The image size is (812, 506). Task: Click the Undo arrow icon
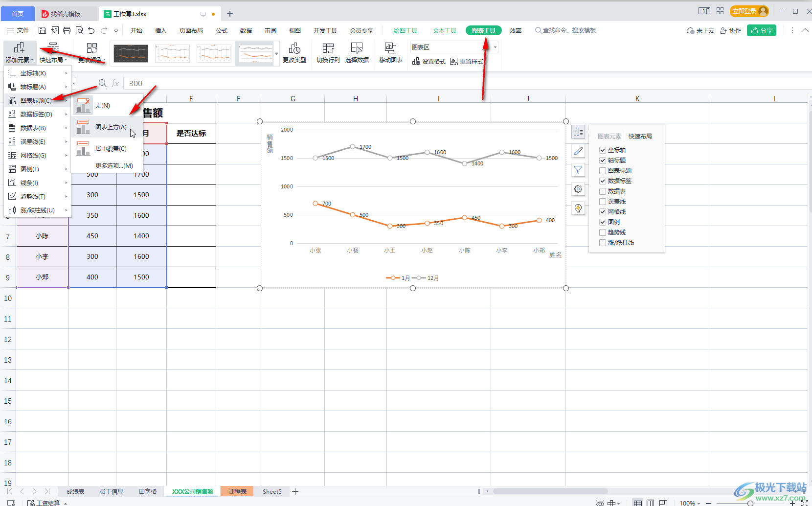pyautogui.click(x=91, y=30)
